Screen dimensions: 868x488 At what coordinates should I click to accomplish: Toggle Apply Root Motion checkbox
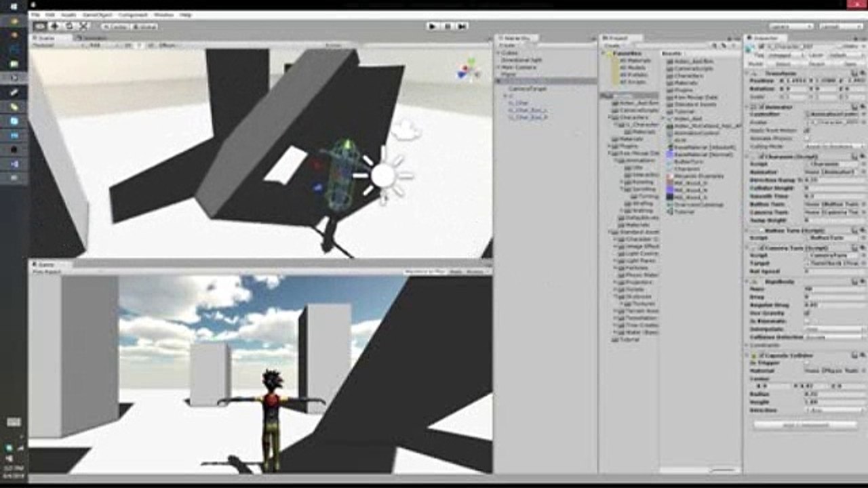tap(806, 129)
